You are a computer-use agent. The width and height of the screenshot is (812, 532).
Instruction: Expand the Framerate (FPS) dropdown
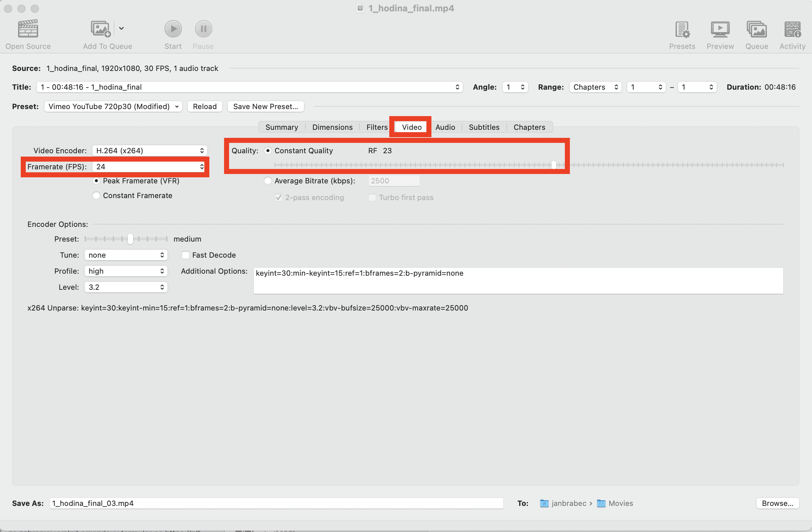click(x=149, y=167)
